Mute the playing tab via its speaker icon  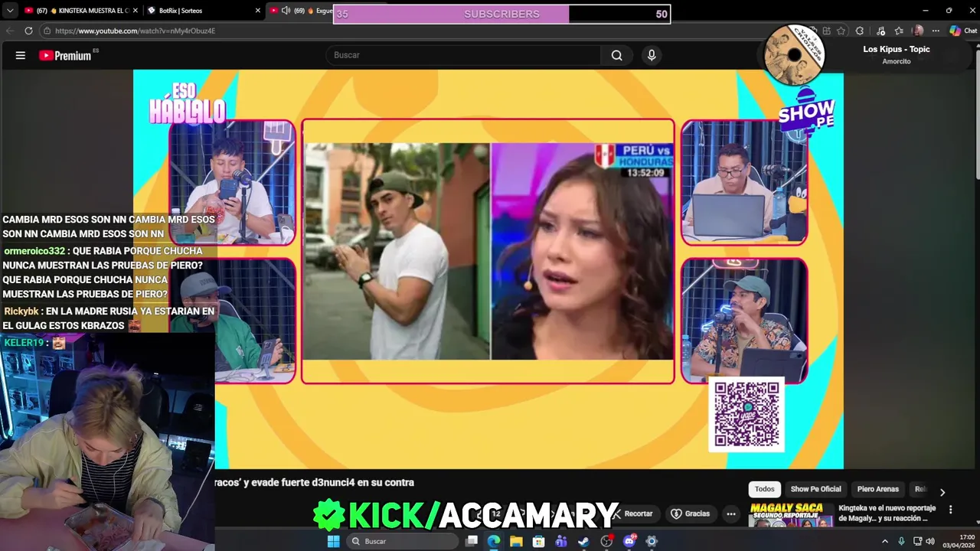(286, 11)
